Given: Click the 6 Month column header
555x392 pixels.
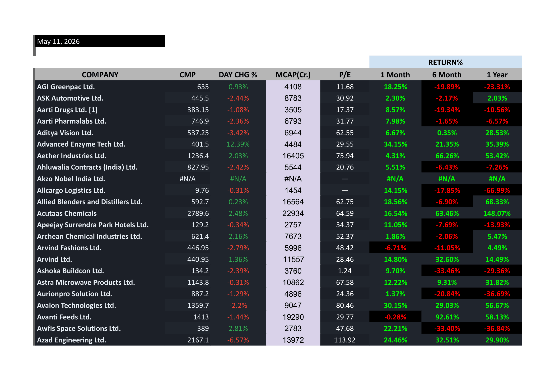Looking at the screenshot, I should [447, 75].
